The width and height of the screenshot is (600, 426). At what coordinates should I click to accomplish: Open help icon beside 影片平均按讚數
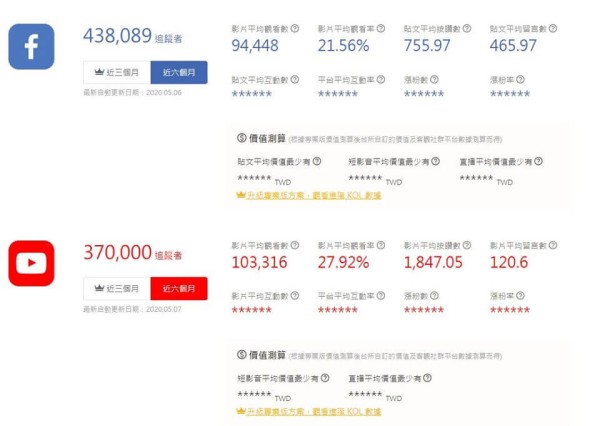point(467,245)
